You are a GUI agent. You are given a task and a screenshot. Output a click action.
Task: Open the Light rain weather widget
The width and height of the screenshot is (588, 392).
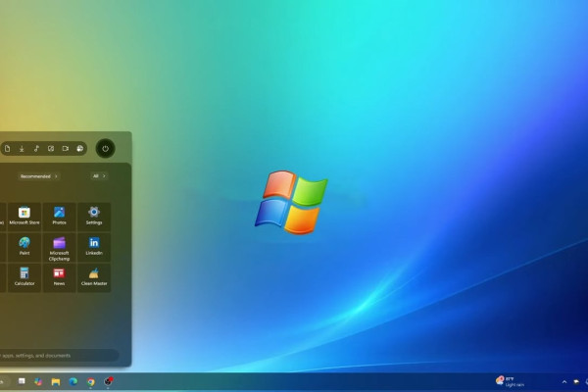[x=510, y=381]
